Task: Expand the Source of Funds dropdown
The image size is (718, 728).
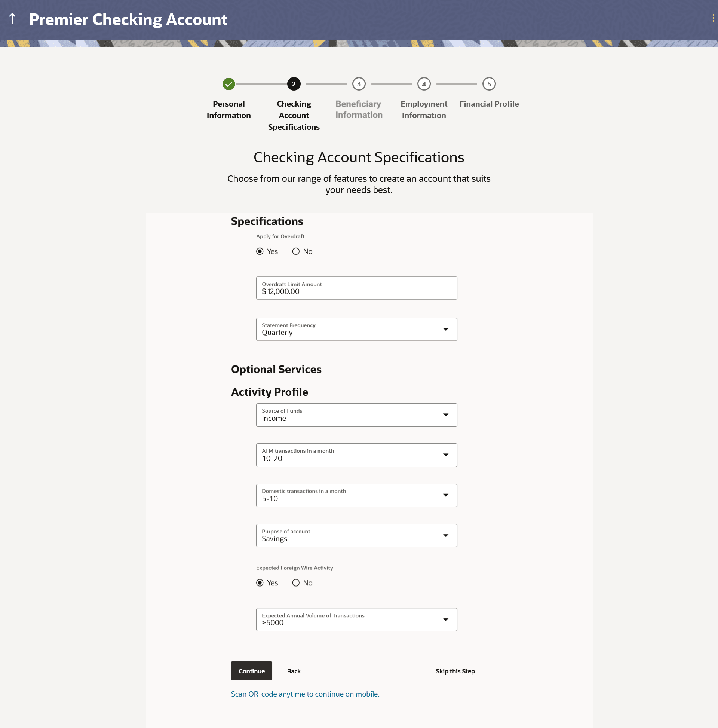Action: [356, 415]
